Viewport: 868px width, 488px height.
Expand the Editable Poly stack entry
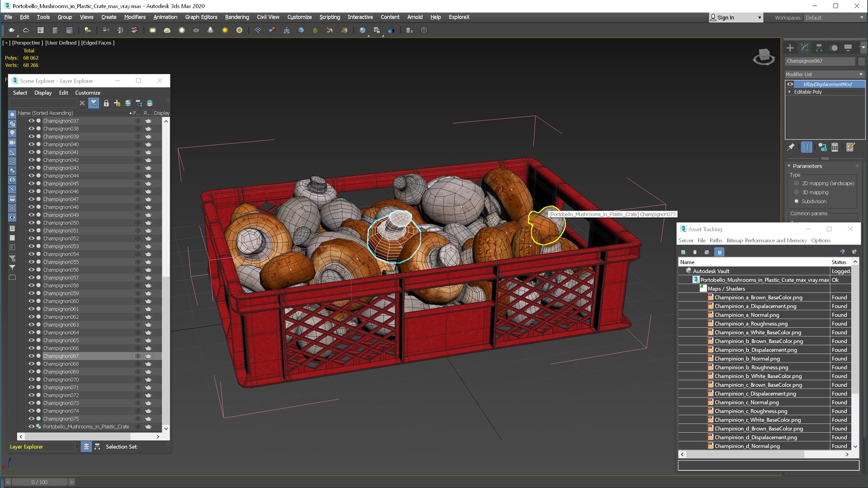tap(789, 92)
